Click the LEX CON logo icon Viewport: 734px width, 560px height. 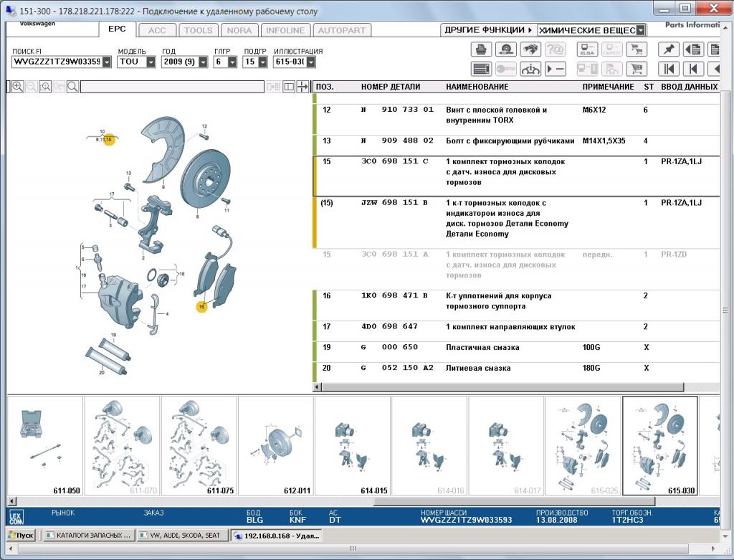[16, 518]
